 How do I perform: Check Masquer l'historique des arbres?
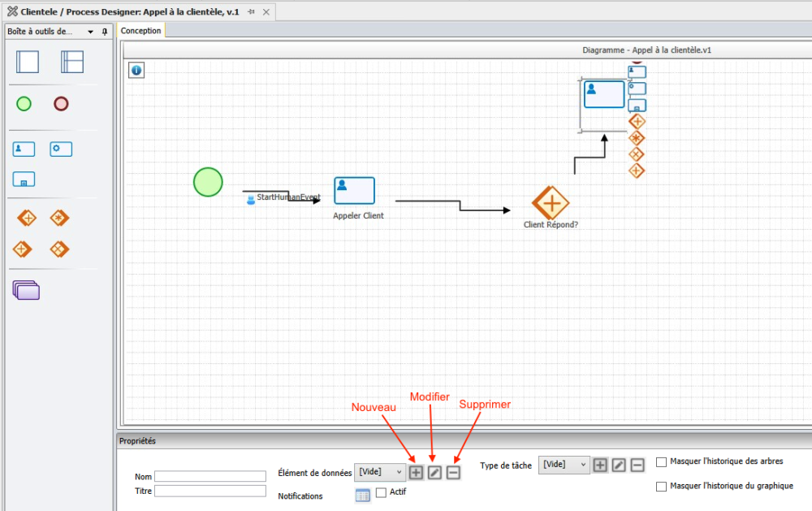tap(661, 461)
